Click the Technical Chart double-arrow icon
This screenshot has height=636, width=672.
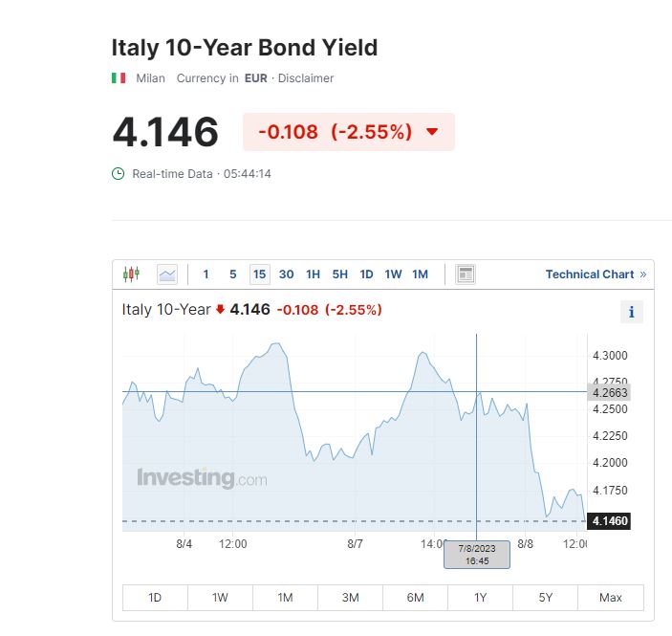tap(643, 274)
